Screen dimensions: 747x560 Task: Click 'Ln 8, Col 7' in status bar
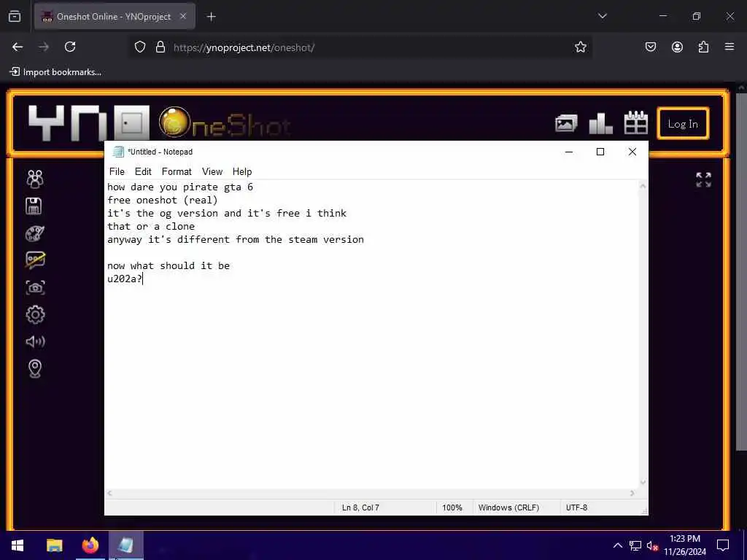point(360,507)
